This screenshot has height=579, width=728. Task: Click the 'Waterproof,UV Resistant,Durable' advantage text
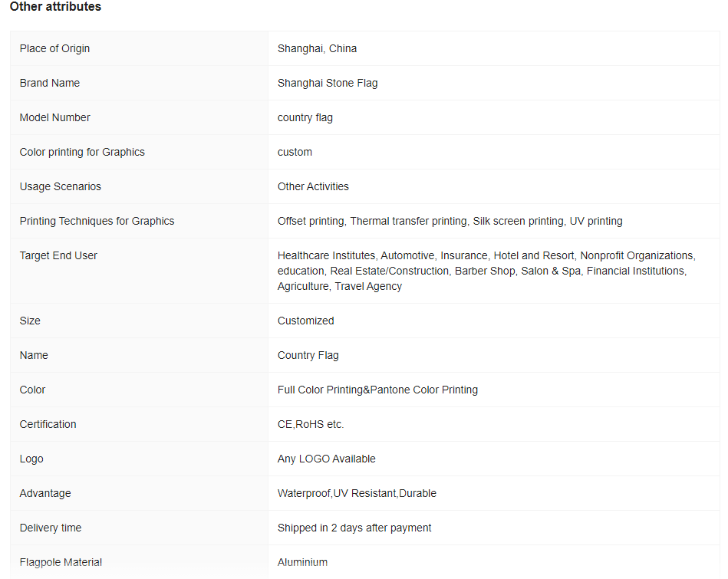357,493
